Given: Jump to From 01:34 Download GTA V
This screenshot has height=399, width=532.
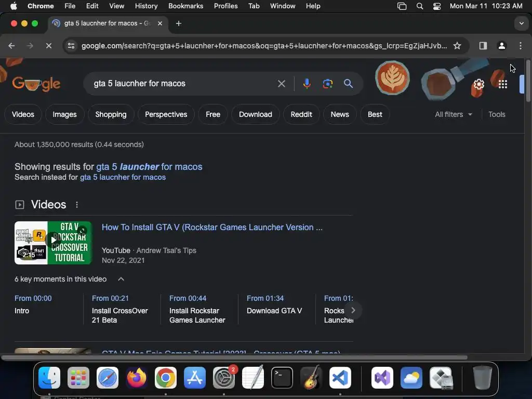Looking at the screenshot, I should [x=274, y=304].
